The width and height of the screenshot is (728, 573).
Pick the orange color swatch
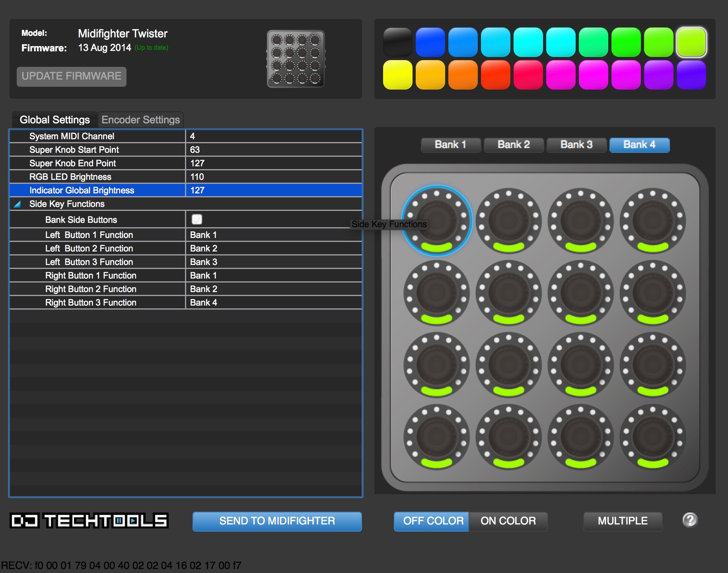coord(463,75)
